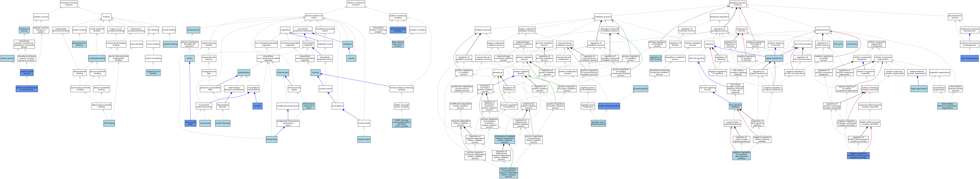Click the 'cytoplasm' node
The image size is (980, 179).
pyautogui.click(x=348, y=44)
